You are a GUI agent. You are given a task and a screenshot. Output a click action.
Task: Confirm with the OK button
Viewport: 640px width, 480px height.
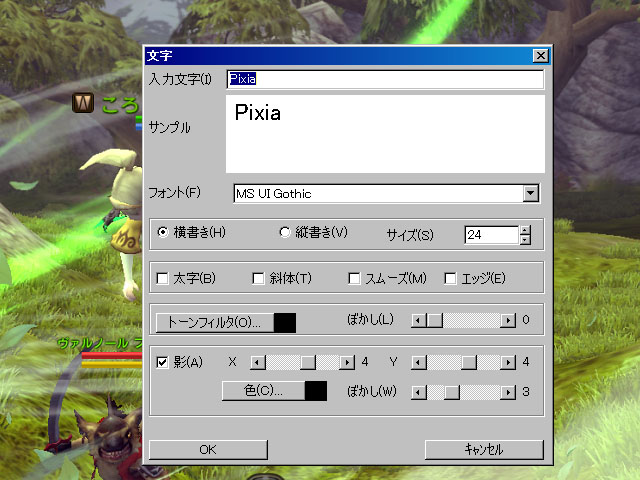click(208, 450)
